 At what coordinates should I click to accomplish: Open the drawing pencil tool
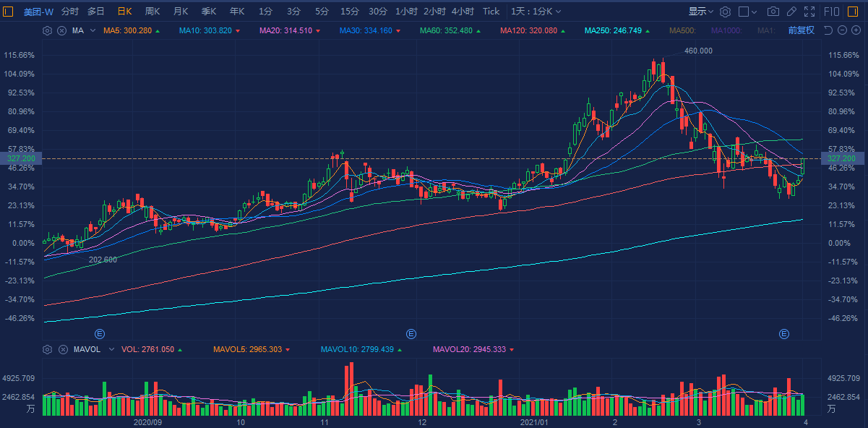[791, 12]
